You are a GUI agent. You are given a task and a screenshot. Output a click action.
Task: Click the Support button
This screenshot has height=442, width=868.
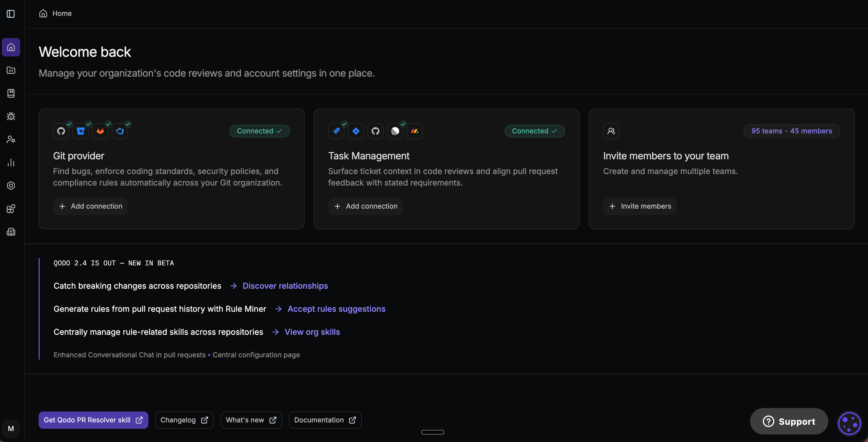point(789,422)
